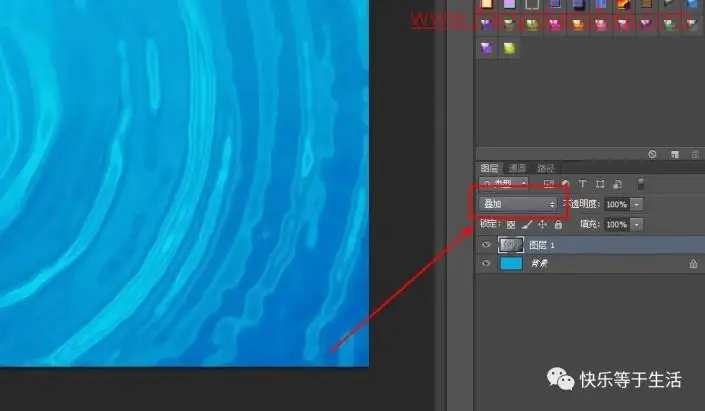Screen dimensions: 705x411
Task: Click the 填充 100% value field
Action: point(617,224)
